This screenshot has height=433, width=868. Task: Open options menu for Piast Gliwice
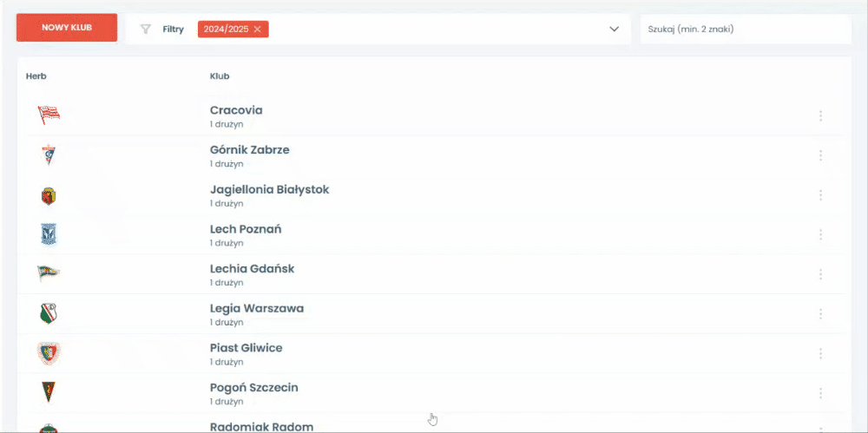click(x=820, y=353)
